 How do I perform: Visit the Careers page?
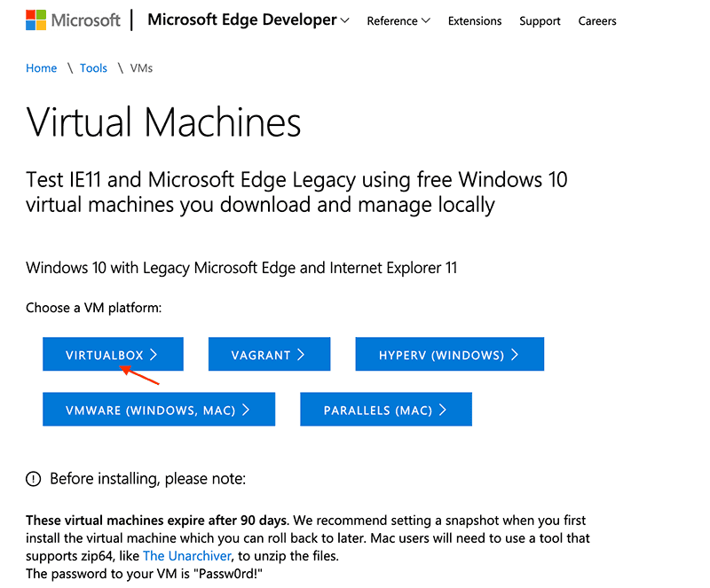597,20
